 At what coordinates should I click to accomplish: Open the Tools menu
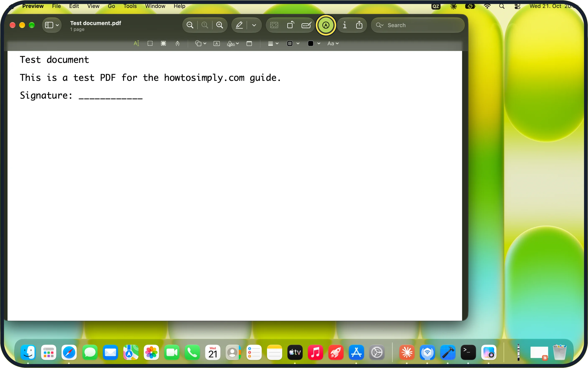[x=130, y=6]
